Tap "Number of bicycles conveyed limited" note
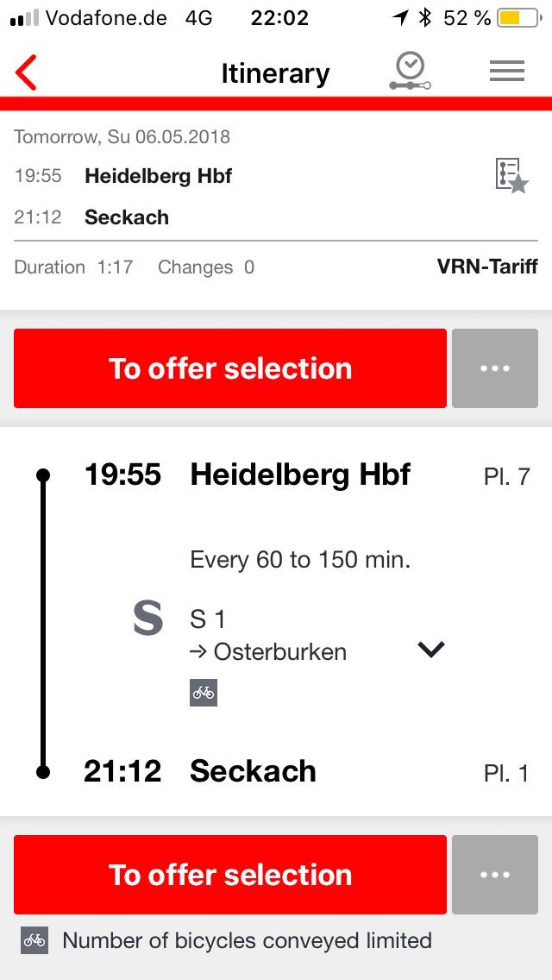The height and width of the screenshot is (980, 552). 247,940
